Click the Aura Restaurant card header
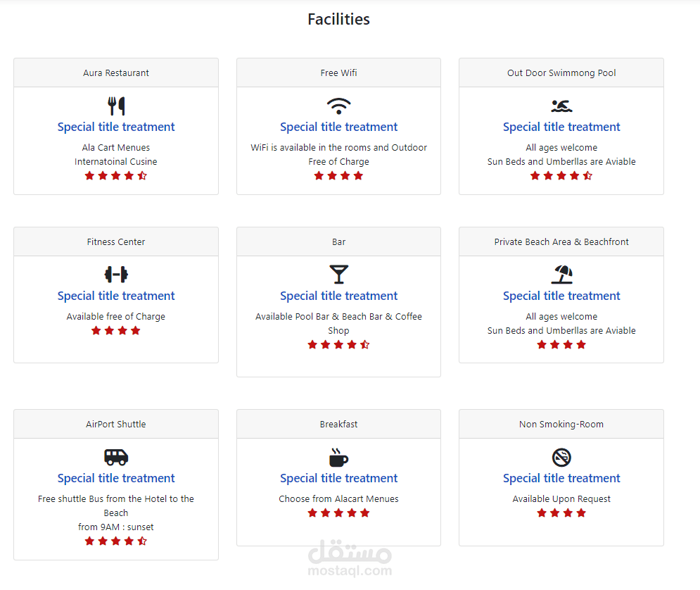The height and width of the screenshot is (590, 700). pos(116,73)
